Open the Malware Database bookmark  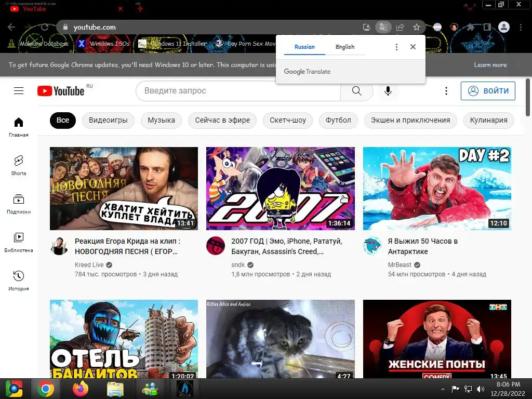38,44
